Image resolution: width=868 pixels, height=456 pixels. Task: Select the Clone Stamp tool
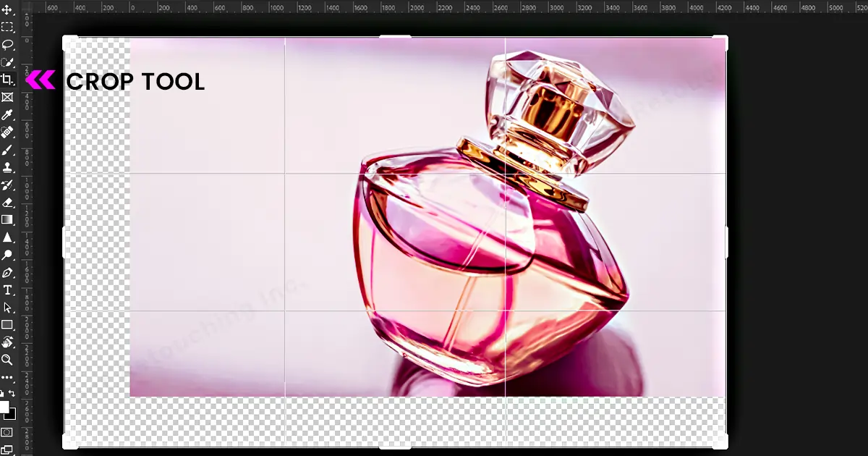click(x=7, y=167)
